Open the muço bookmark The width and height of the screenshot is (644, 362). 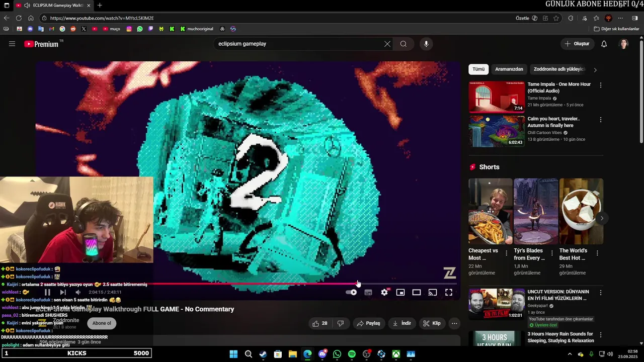[111, 29]
